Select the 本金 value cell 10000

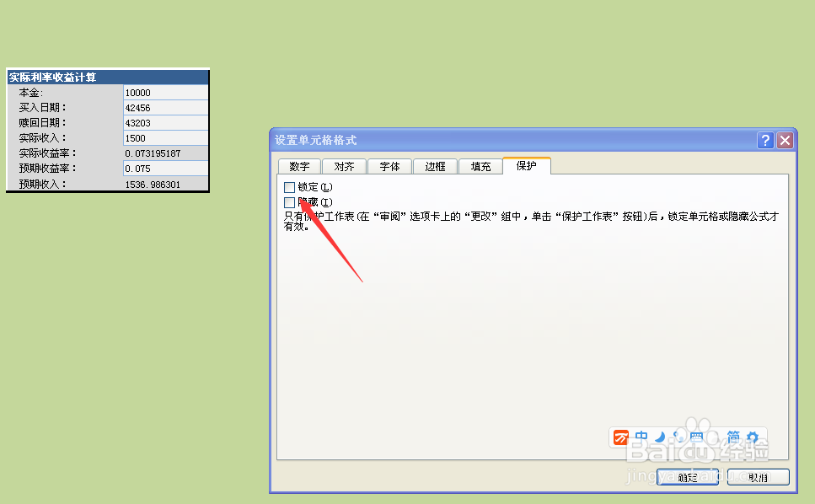166,93
